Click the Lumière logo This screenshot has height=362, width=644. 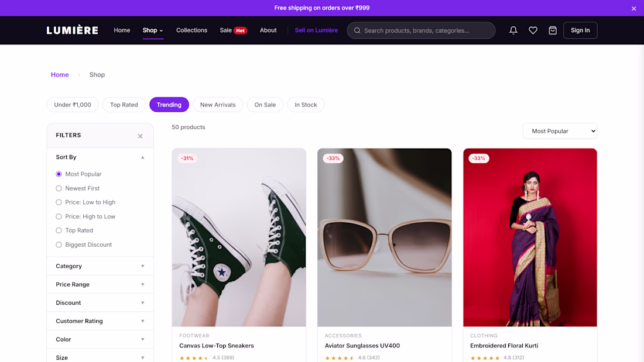pos(72,30)
